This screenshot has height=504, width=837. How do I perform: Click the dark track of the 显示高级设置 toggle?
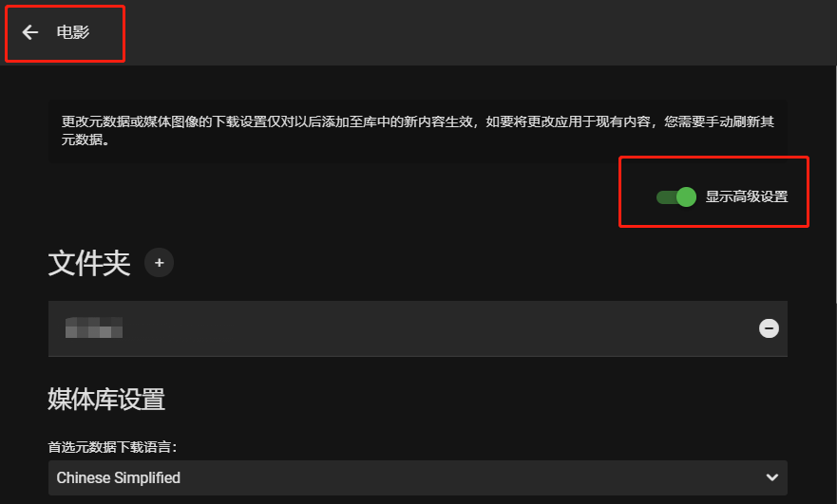coord(666,197)
